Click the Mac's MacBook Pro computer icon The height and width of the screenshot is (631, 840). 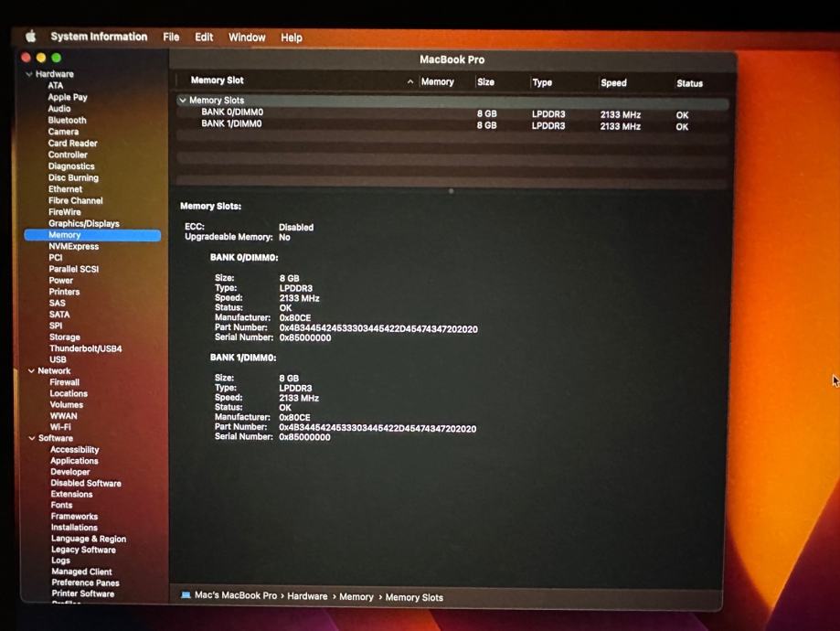coord(186,595)
